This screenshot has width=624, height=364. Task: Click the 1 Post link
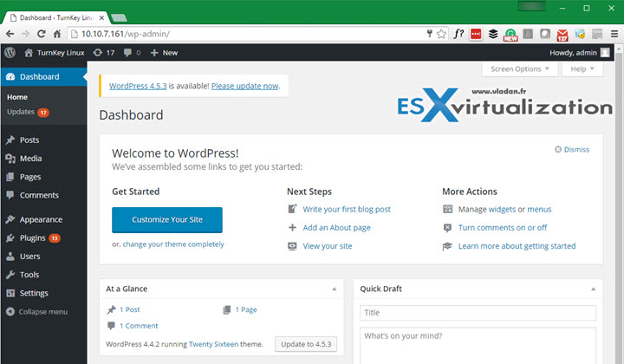coord(130,309)
